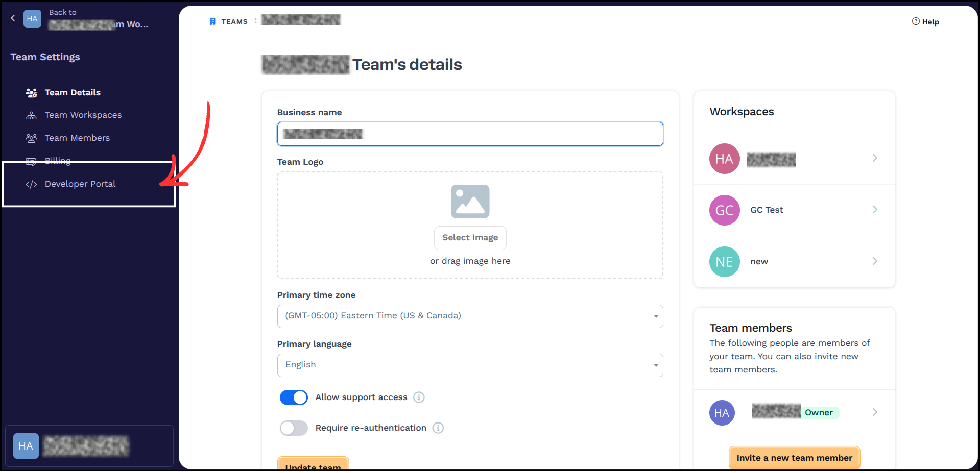Click the Team Workspaces hierarchy icon
This screenshot has width=980, height=473.
coord(31,115)
